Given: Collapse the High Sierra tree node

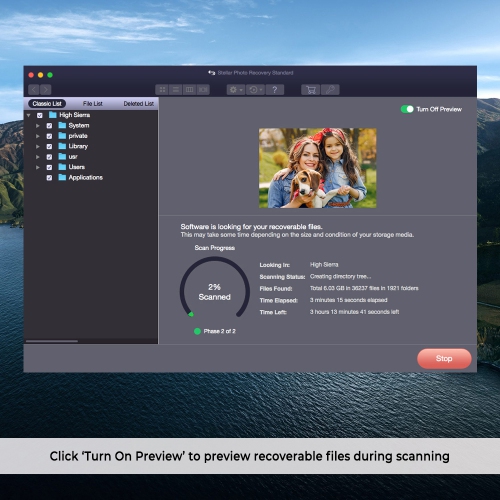Looking at the screenshot, I should 29,115.
